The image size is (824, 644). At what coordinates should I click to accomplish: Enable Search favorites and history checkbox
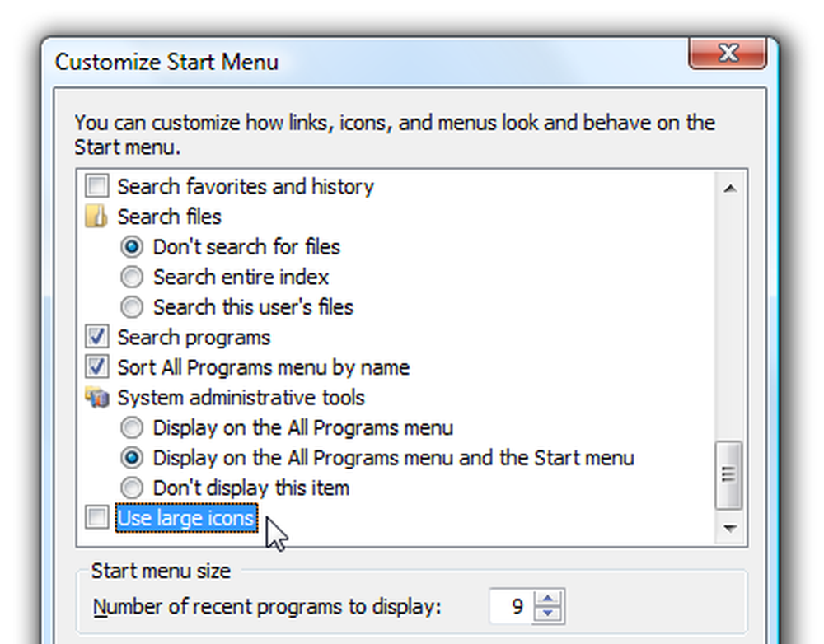pyautogui.click(x=97, y=186)
